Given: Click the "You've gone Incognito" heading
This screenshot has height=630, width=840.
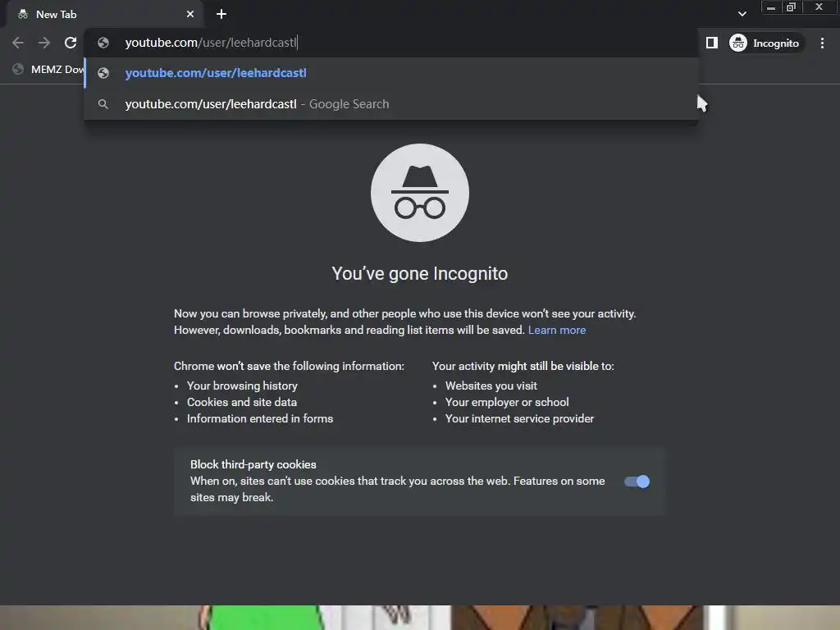Looking at the screenshot, I should tap(419, 273).
